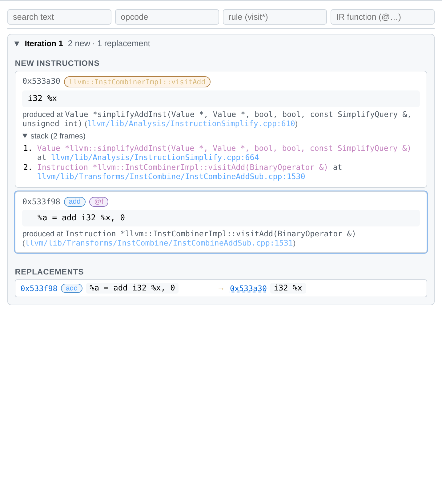Focus the opcode filter field
This screenshot has width=442, height=504.
(x=167, y=17)
